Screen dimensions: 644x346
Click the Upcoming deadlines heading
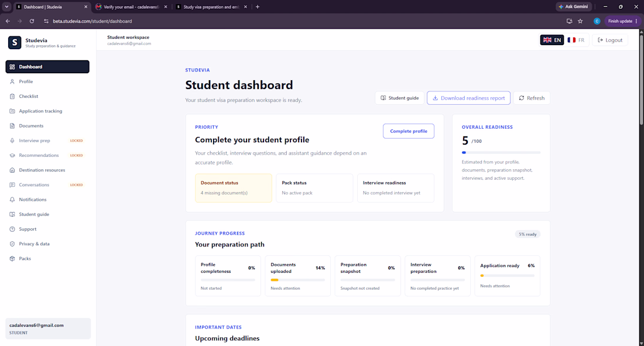pyautogui.click(x=227, y=338)
